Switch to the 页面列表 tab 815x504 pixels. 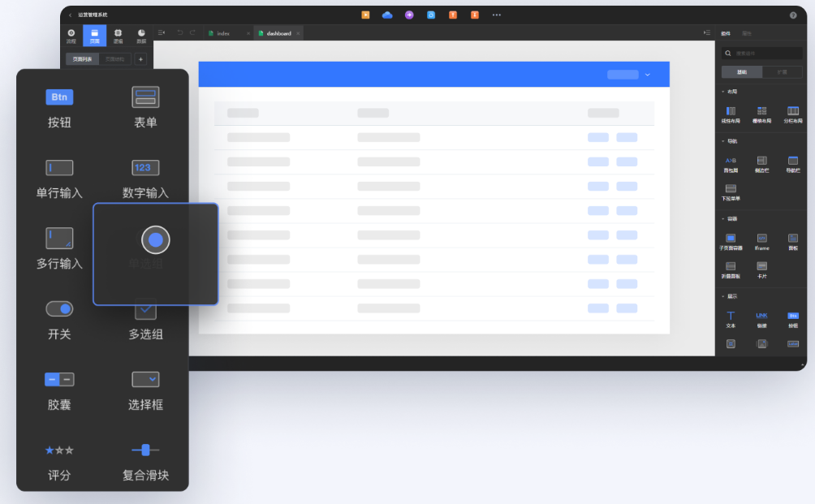coord(82,59)
